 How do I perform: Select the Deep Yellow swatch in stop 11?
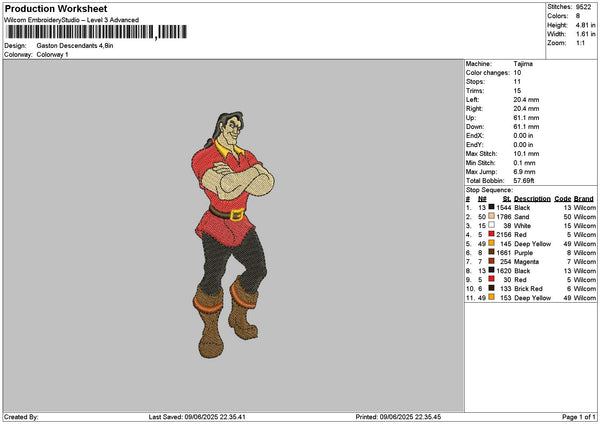[491, 297]
